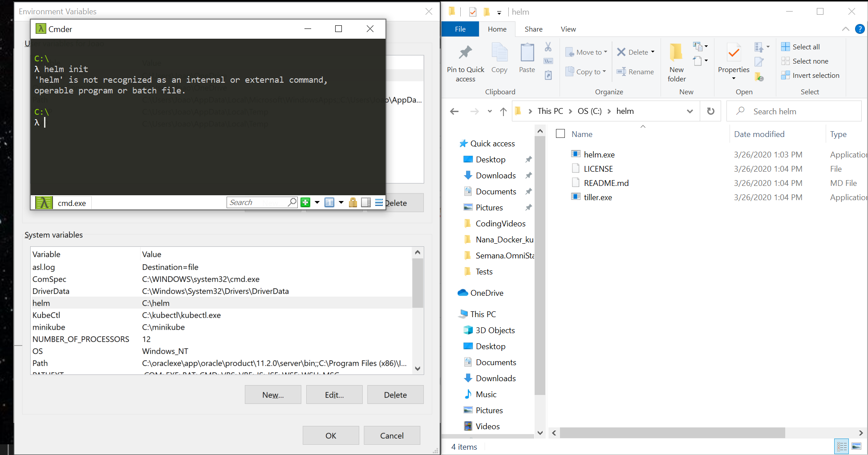
Task: Click the Cut scissors icon in ribbon
Action: click(548, 47)
